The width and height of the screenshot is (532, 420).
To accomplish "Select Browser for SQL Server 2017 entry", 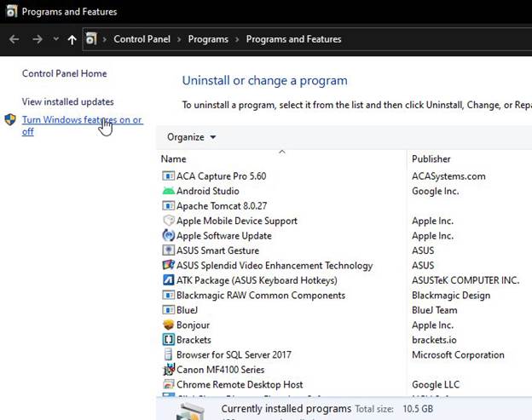I will click(x=234, y=355).
